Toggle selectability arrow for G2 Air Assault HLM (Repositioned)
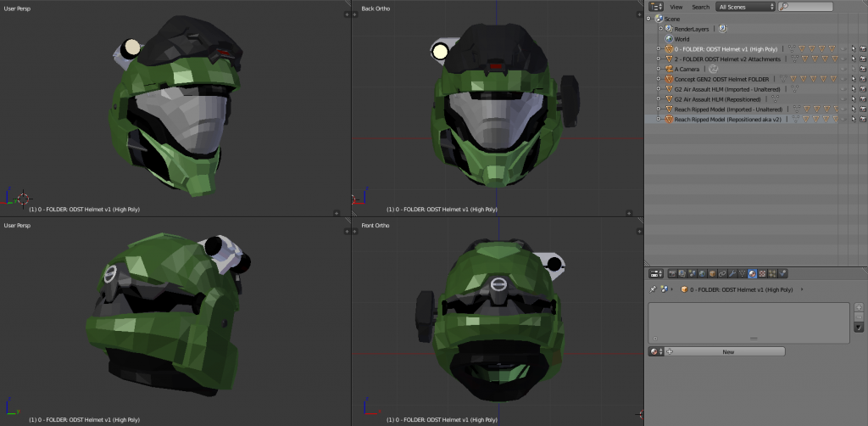This screenshot has height=426, width=868. pyautogui.click(x=854, y=99)
